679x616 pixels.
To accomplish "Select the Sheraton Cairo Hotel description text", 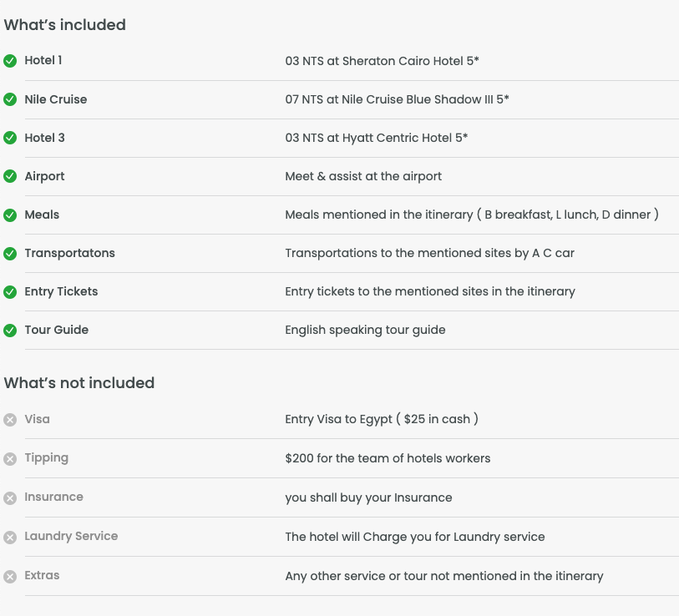I will click(x=382, y=61).
